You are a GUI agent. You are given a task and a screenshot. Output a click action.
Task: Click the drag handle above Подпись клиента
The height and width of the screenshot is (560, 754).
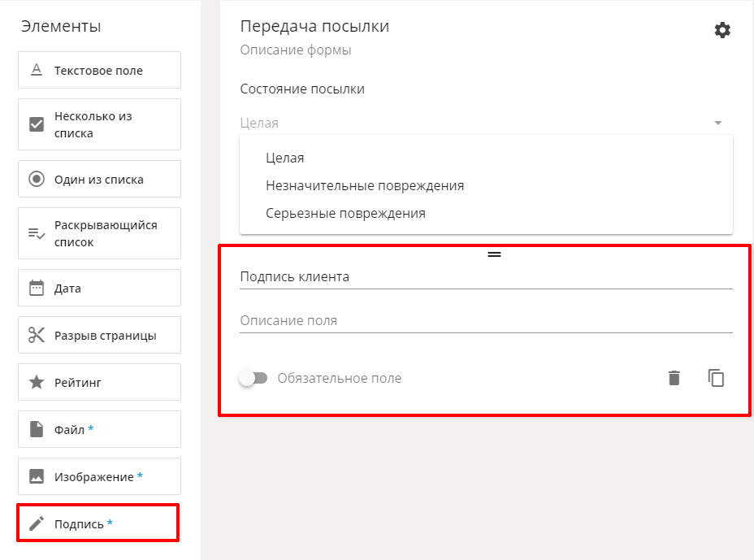(x=494, y=254)
